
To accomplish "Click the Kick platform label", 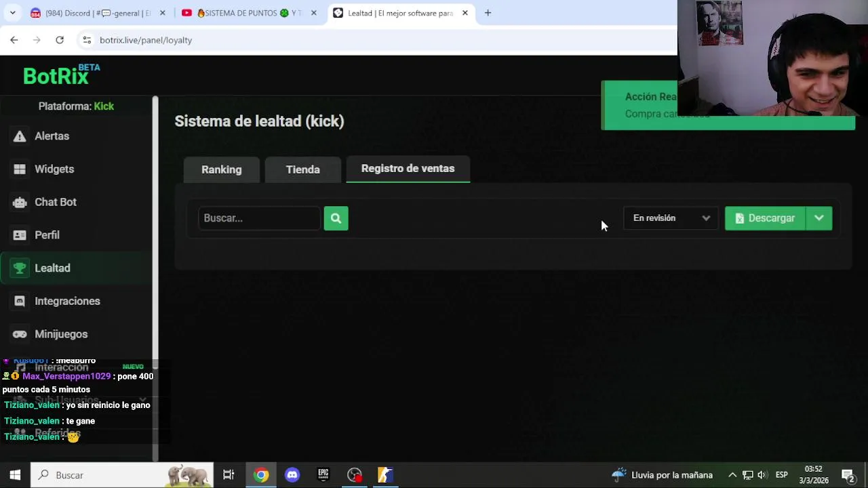I will pos(104,106).
